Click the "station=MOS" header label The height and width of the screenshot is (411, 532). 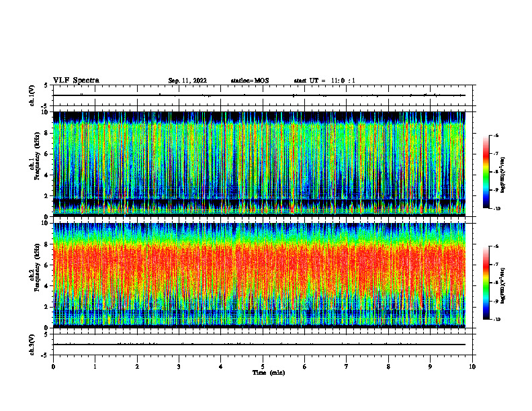click(250, 81)
